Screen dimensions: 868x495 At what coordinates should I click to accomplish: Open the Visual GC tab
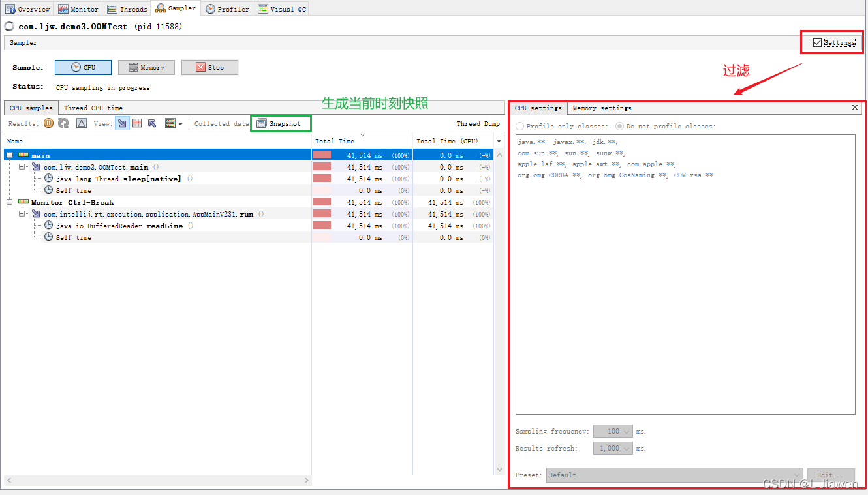281,9
